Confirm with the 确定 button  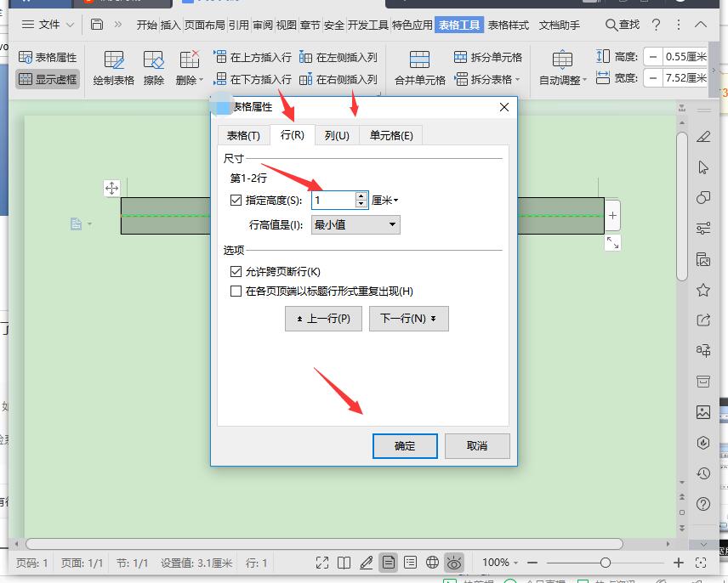(405, 446)
